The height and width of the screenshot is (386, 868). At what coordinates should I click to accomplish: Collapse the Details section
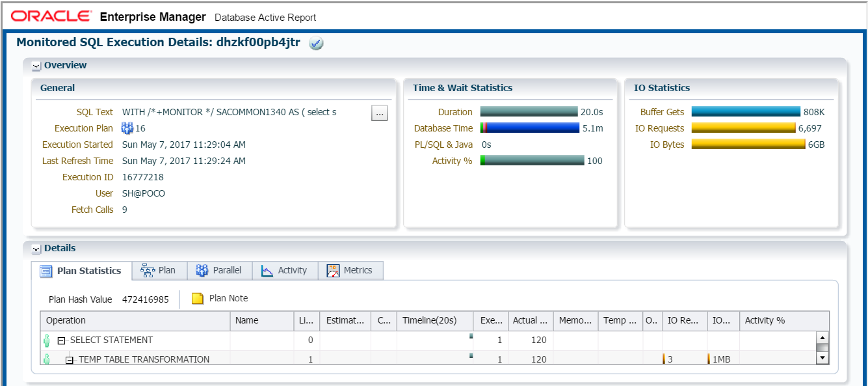tap(36, 249)
